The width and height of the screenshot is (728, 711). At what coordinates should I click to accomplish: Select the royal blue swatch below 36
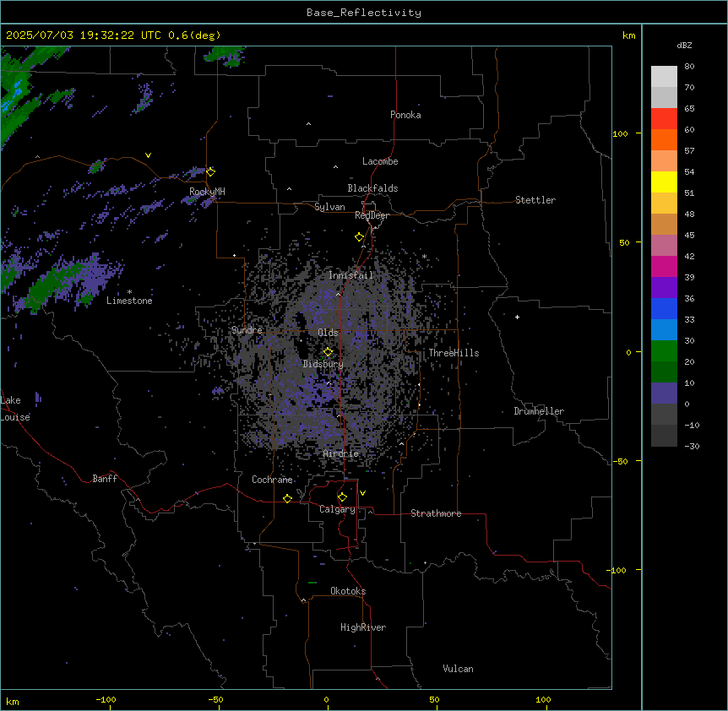664,308
